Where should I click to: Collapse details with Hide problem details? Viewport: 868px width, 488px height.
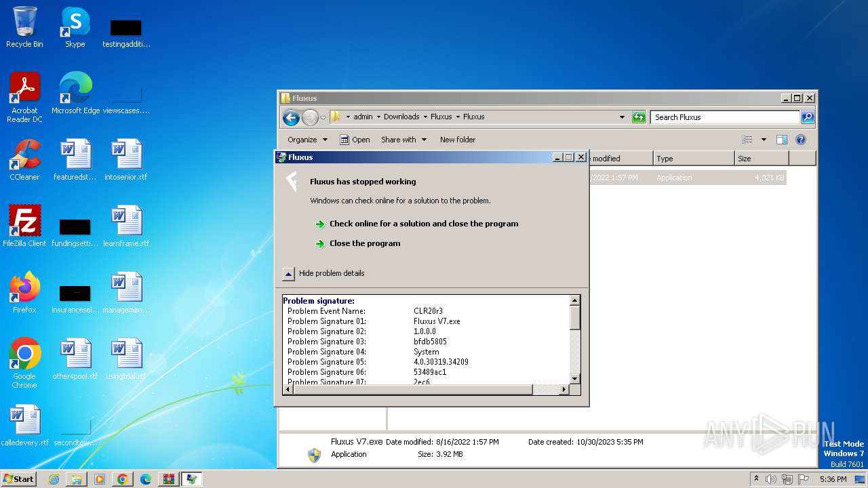(x=324, y=273)
